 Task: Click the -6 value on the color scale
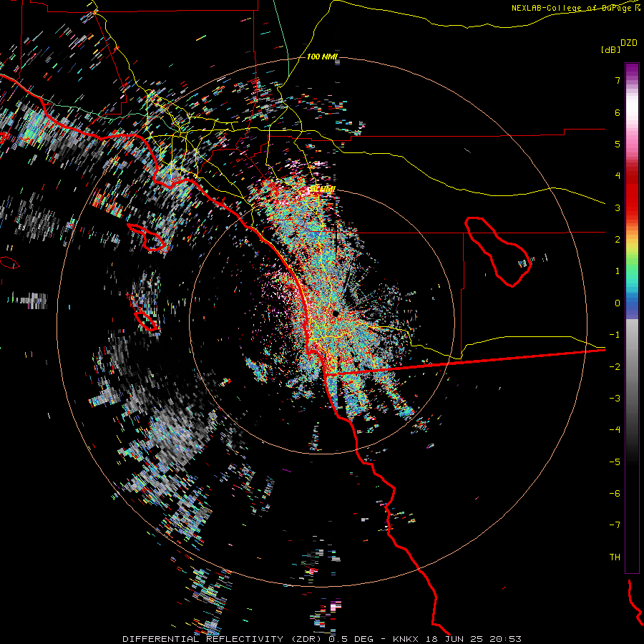point(615,494)
